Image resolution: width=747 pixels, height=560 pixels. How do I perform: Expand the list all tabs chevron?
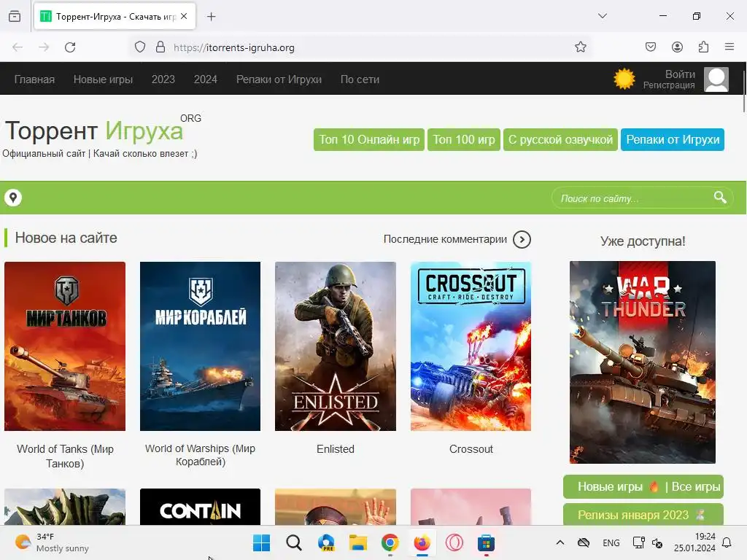coord(603,16)
